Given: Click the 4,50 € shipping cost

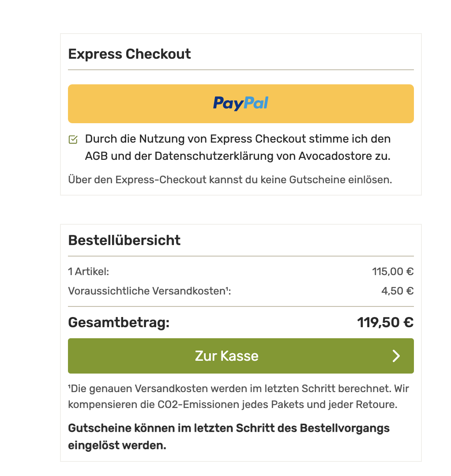Looking at the screenshot, I should point(397,291).
